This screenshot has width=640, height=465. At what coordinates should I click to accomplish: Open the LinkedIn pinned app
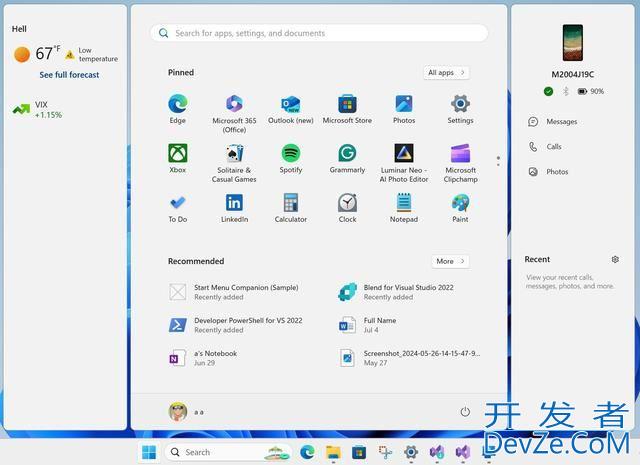tap(234, 208)
